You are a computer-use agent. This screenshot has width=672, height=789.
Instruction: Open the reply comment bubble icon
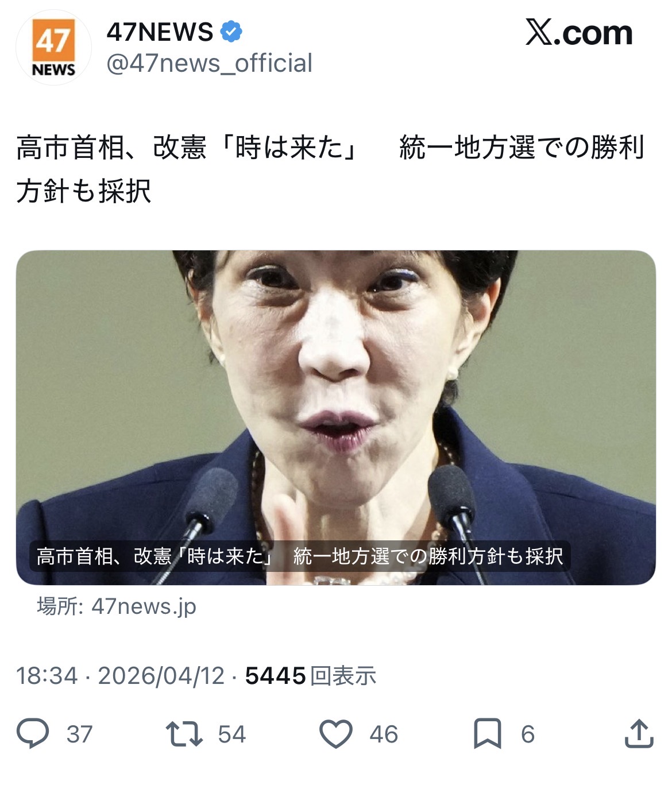33,734
